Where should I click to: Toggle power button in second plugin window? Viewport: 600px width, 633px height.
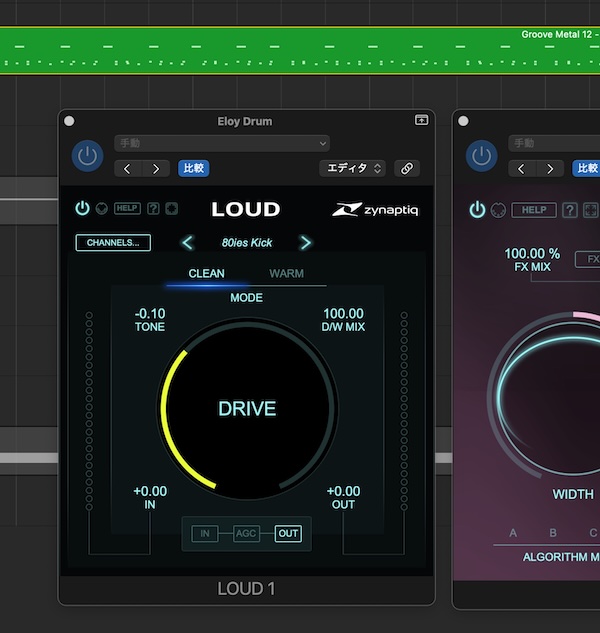tap(481, 156)
